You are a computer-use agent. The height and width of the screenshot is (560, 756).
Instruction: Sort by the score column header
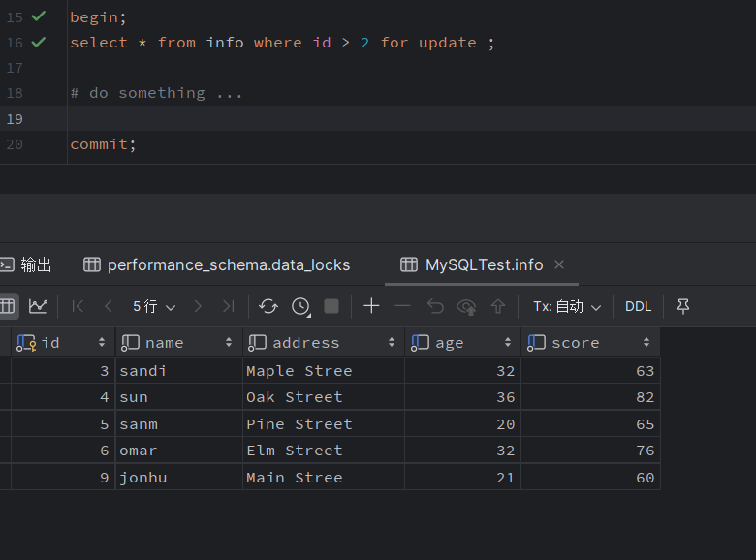click(590, 343)
